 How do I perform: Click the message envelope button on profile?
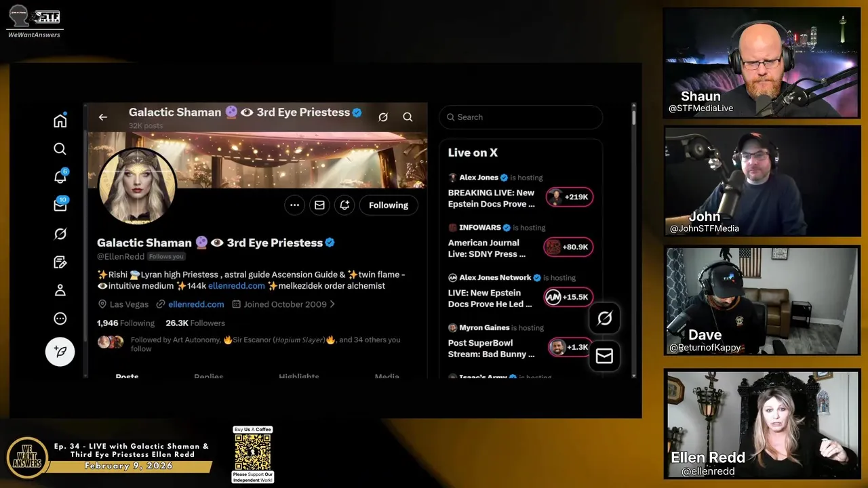319,205
